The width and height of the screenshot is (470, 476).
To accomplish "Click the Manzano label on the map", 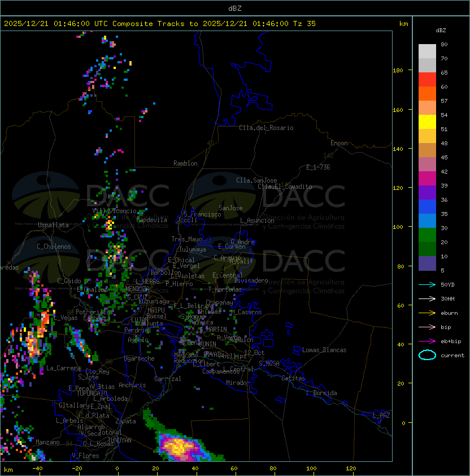I will (x=47, y=442).
